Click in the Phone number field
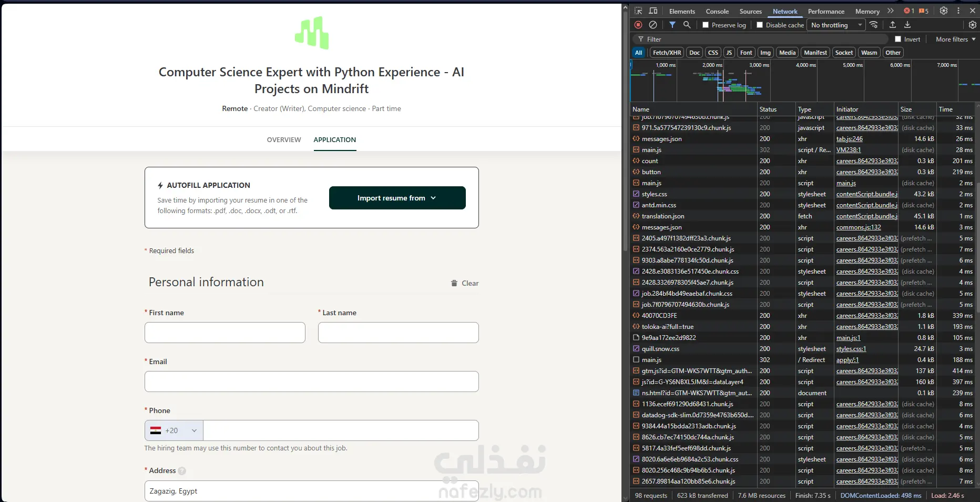 tap(341, 430)
